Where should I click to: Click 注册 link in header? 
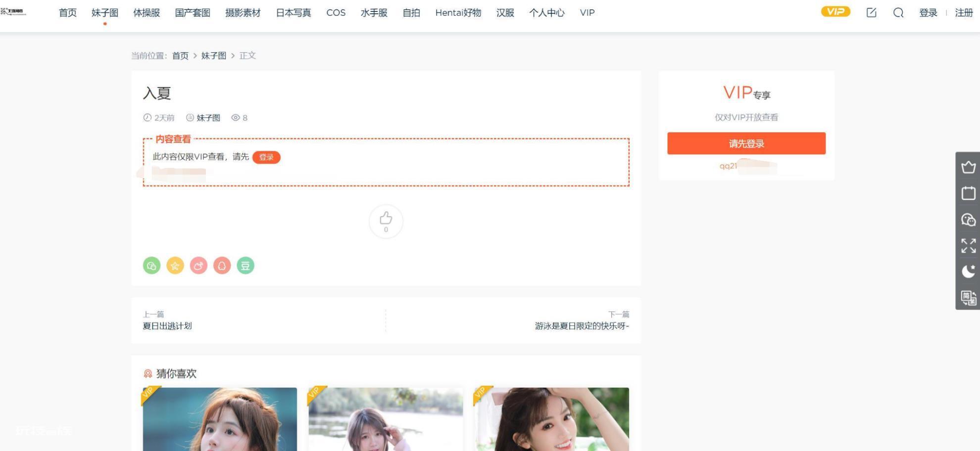pyautogui.click(x=964, y=13)
